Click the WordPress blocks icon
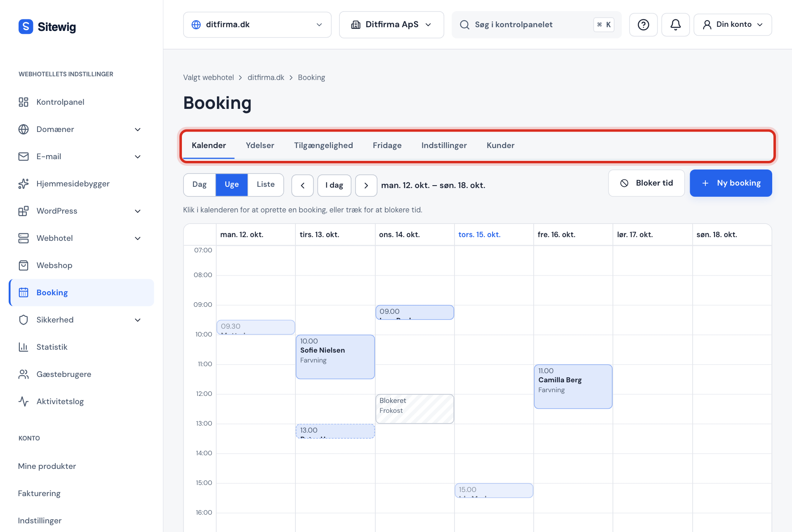This screenshot has height=532, width=792. coord(24,211)
